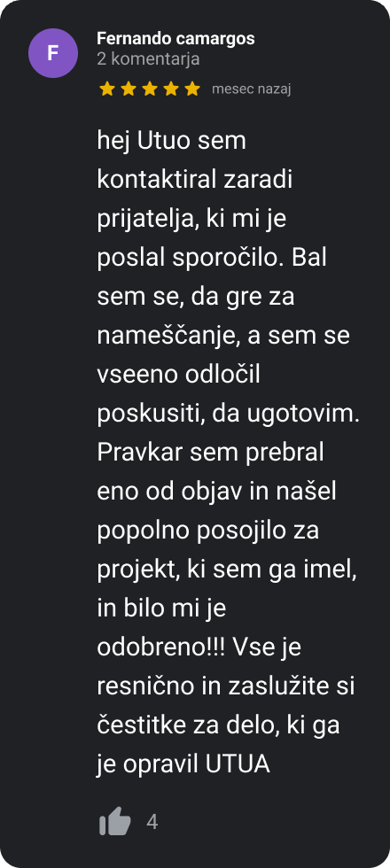Screen dimensions: 390x868
Task: Click the line "projekt, ki sem ga imel"
Action: click(225, 570)
